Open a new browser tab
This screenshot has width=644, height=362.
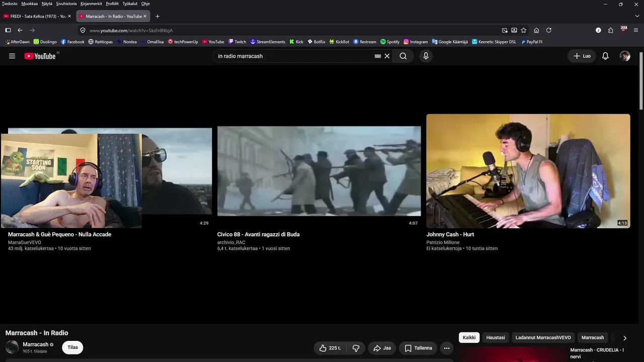point(157,16)
